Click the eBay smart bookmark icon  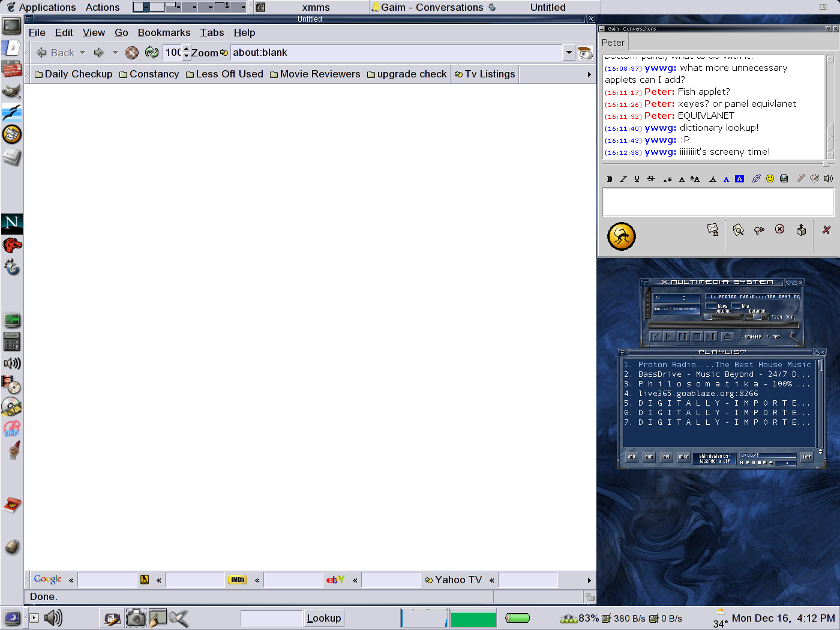[x=335, y=580]
